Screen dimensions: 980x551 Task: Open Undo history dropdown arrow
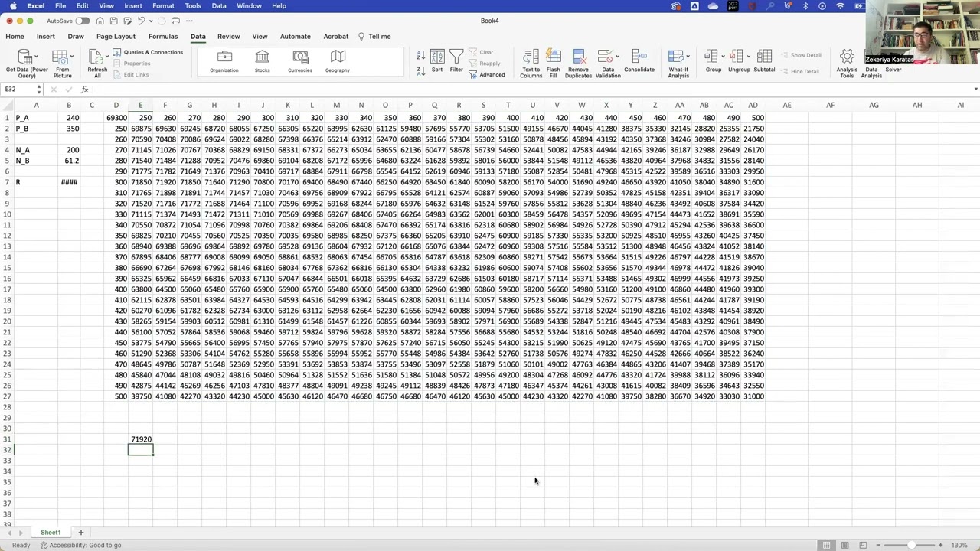click(x=150, y=21)
